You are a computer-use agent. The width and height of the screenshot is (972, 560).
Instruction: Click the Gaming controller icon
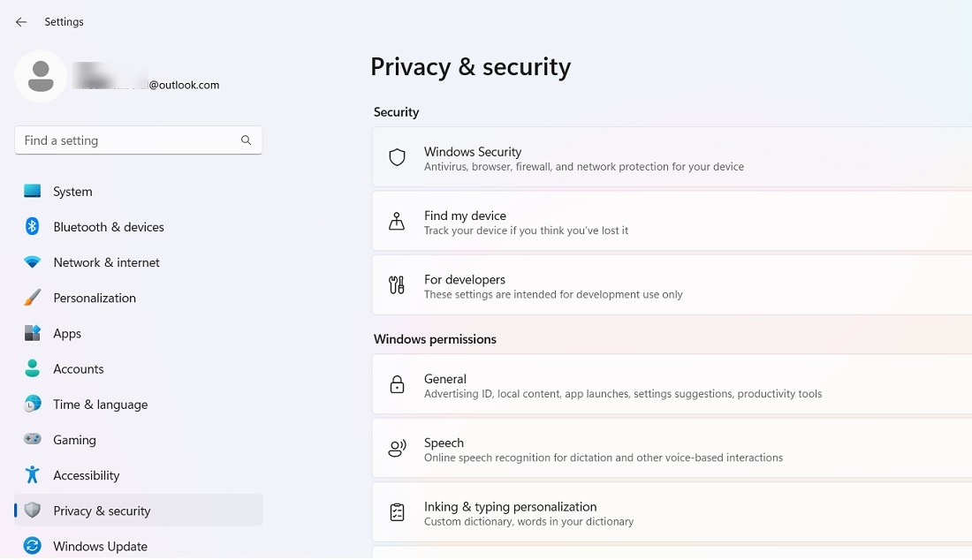click(33, 439)
